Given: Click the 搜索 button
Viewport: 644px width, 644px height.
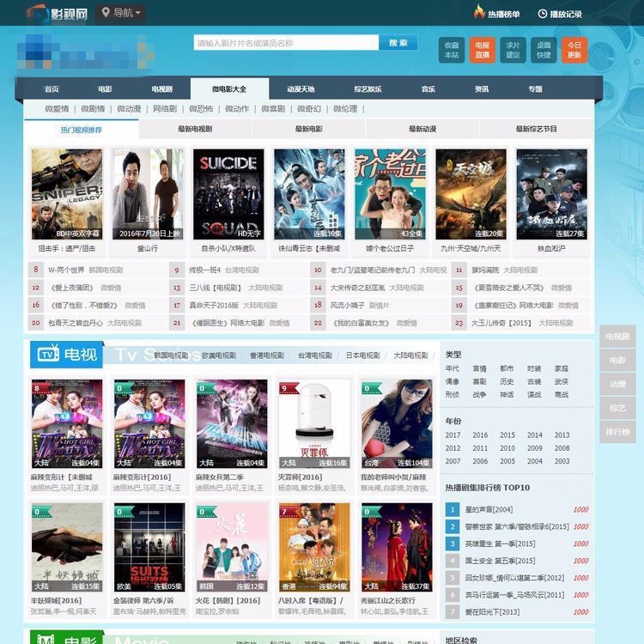Looking at the screenshot, I should (398, 43).
